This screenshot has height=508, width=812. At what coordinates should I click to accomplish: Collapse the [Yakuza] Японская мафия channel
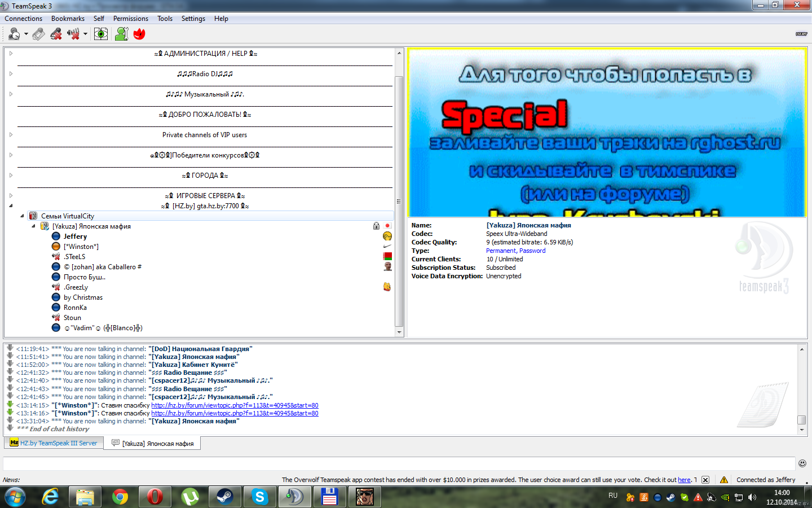(x=33, y=226)
